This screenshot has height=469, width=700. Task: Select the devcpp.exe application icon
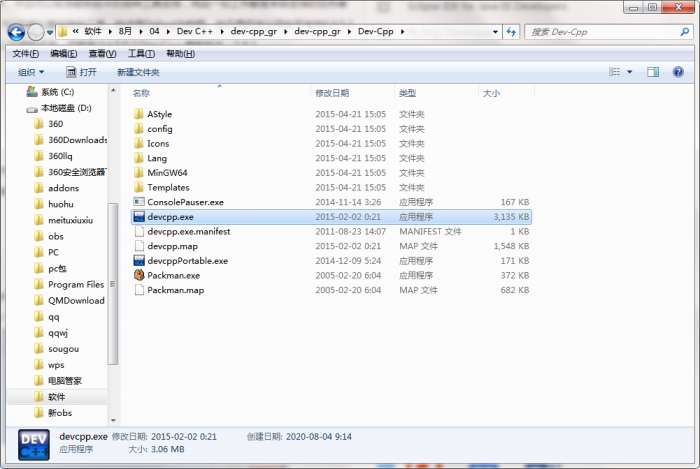point(139,217)
